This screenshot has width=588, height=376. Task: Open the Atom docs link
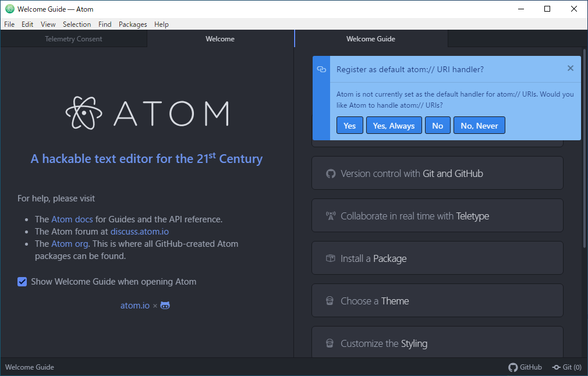[x=72, y=219]
